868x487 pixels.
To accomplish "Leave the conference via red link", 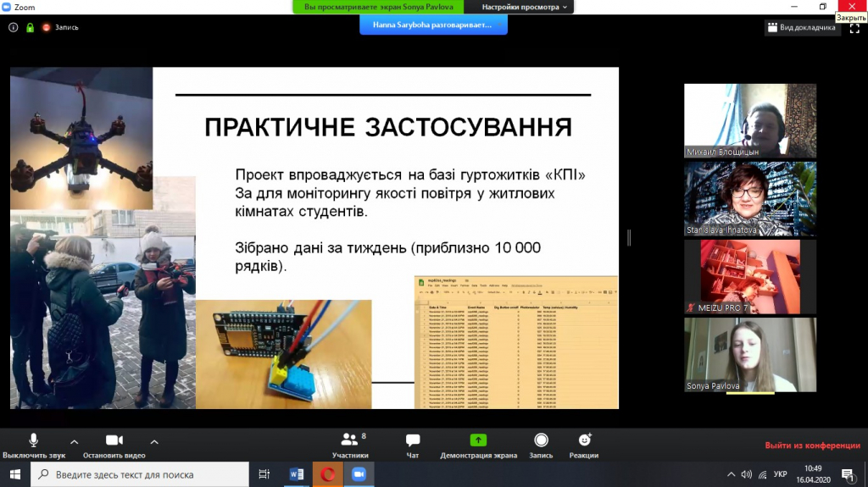I will (x=813, y=445).
